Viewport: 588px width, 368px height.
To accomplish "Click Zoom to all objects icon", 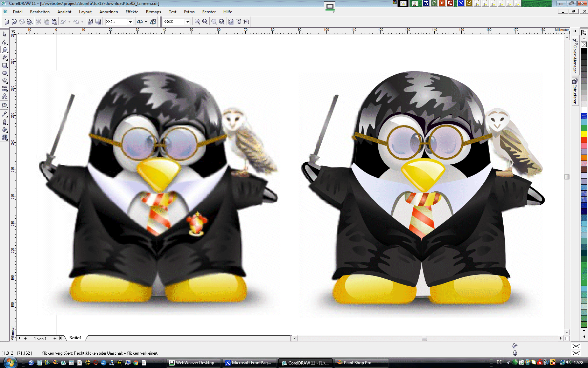I will click(x=222, y=22).
